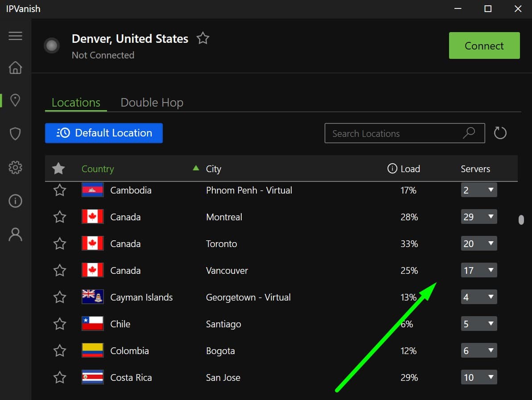Click the Chile flag icon
Viewport: 532px width, 400px height.
tap(92, 324)
